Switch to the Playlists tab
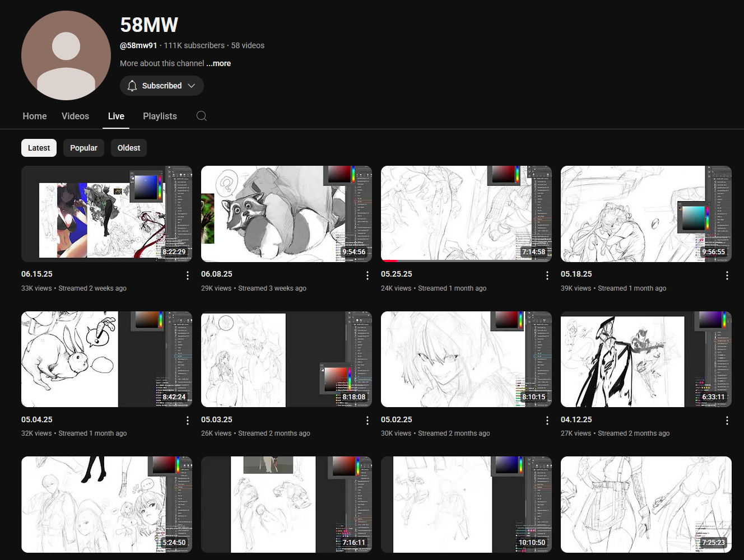This screenshot has height=560, width=744. point(160,116)
